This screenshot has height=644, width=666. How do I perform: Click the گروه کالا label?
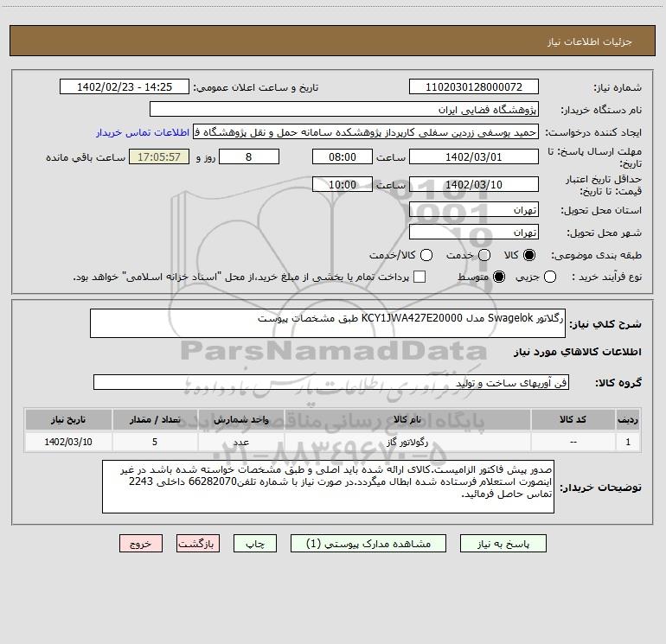tap(618, 382)
